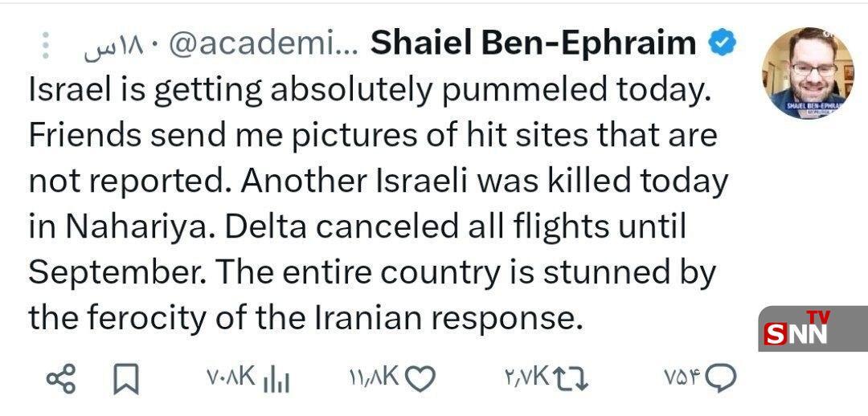The height and width of the screenshot is (416, 868).
Task: Open the view analytics bar-chart icon
Action: click(x=276, y=378)
